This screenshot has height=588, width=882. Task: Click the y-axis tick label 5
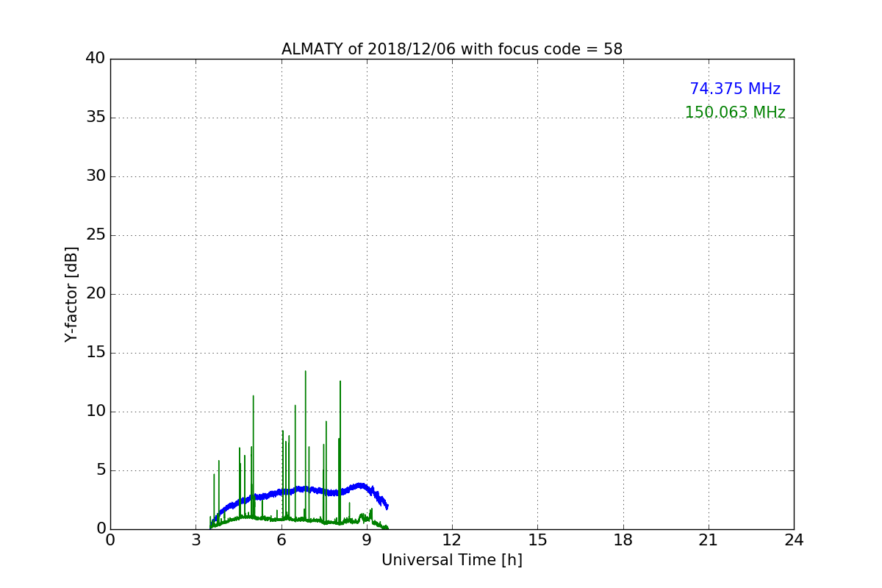pyautogui.click(x=100, y=470)
